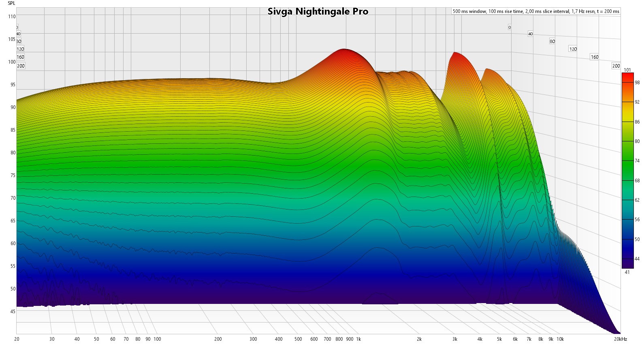The width and height of the screenshot is (644, 344).
Task: Select the 160 marker on the left time axis
Action: tap(20, 57)
